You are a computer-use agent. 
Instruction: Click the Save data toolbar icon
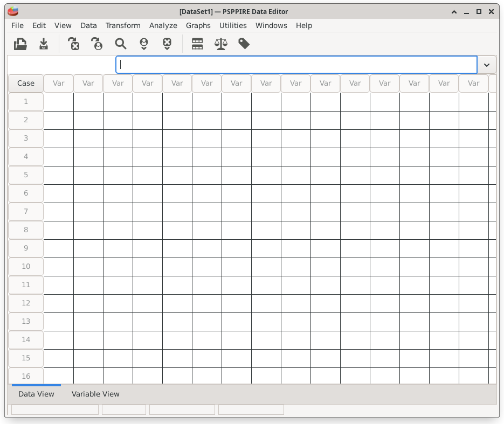tap(44, 44)
